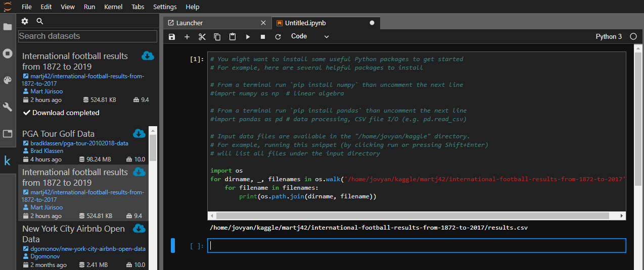This screenshot has height=270, width=644.
Task: Open dgomonov/new-york-city-airbnb-open-data link
Action: click(x=88, y=249)
